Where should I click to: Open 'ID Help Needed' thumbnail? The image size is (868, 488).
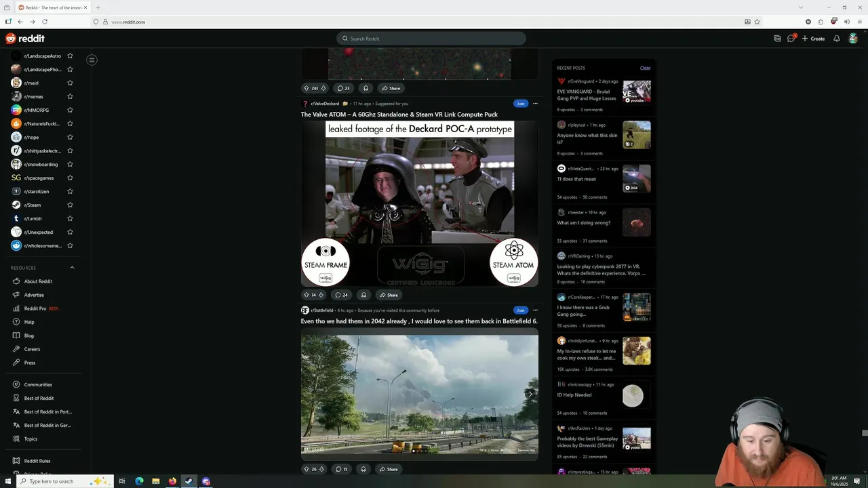point(636,396)
